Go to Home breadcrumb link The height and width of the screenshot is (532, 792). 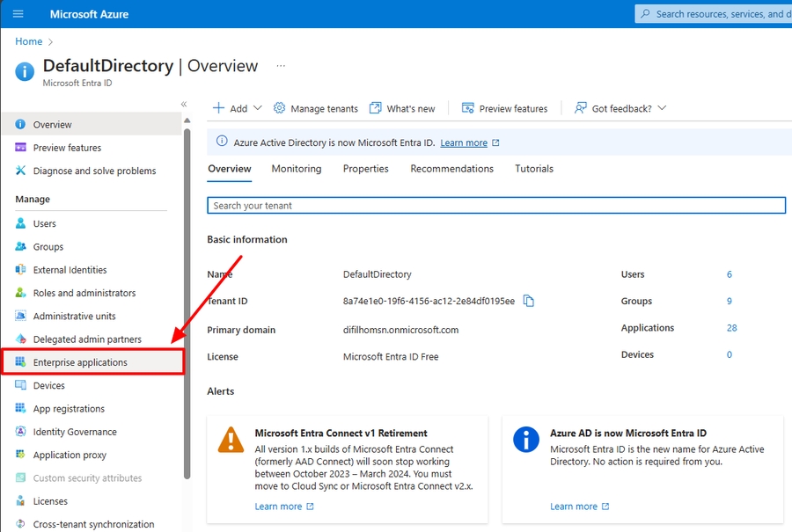point(28,41)
